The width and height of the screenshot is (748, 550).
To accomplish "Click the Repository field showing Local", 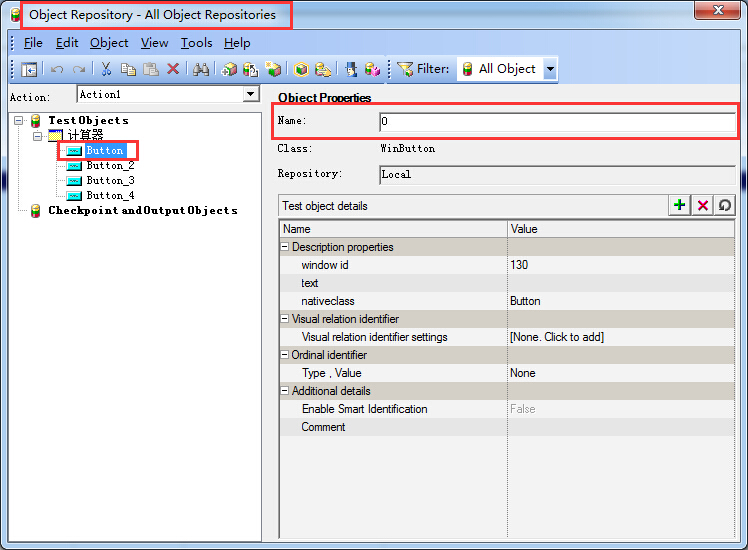I will point(557,175).
